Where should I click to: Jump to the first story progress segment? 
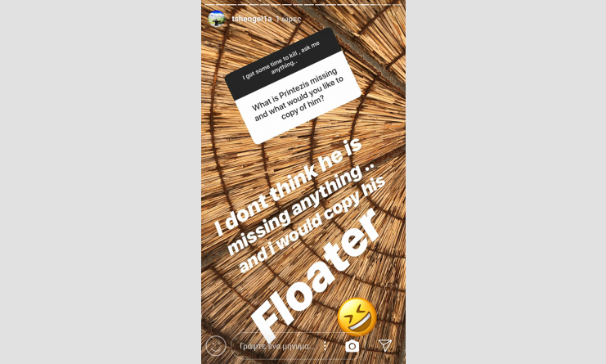[211, 4]
